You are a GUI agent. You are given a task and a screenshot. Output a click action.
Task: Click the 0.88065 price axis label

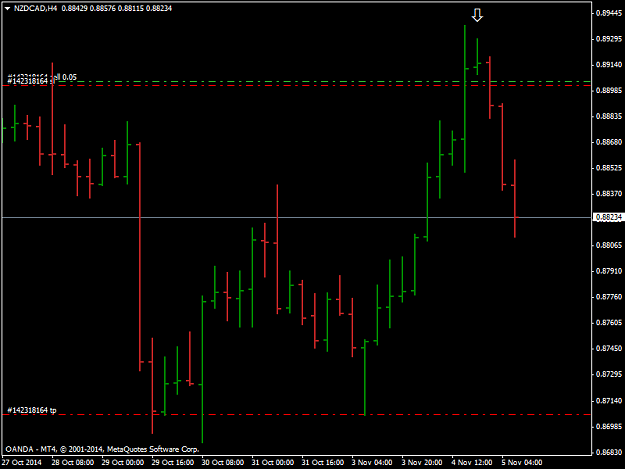[x=609, y=245]
